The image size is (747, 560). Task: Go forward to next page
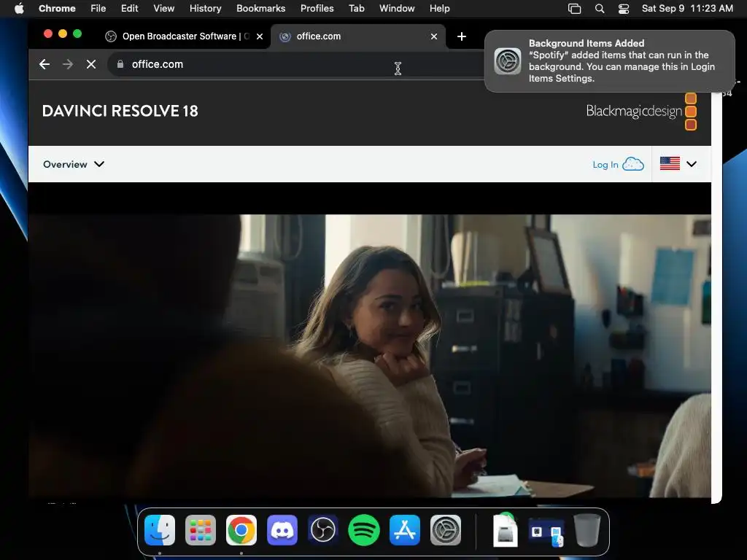tap(68, 64)
